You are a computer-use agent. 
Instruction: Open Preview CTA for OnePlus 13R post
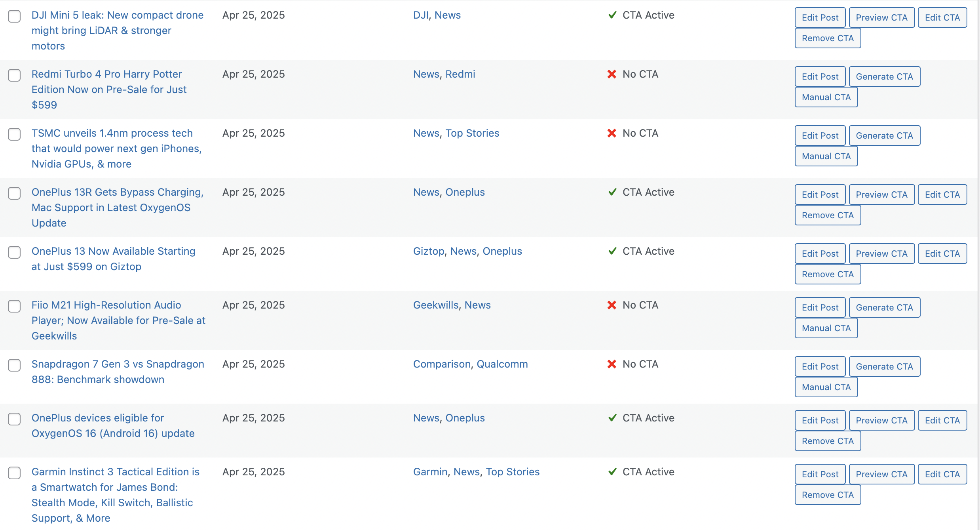(x=881, y=194)
